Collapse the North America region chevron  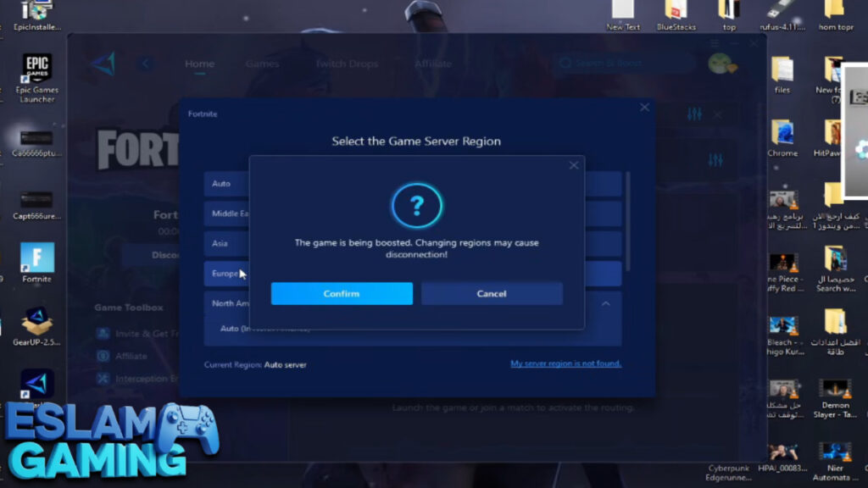pos(605,303)
